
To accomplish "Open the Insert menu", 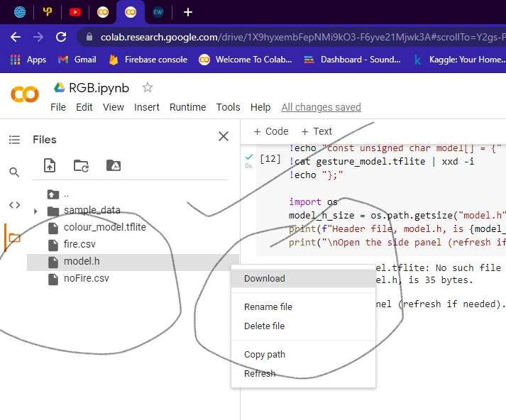I will (147, 107).
